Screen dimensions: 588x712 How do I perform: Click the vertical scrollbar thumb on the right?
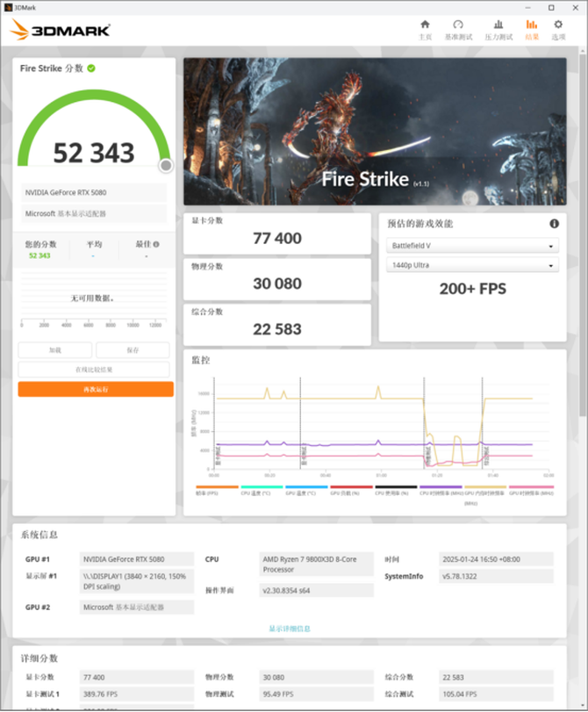[x=583, y=235]
